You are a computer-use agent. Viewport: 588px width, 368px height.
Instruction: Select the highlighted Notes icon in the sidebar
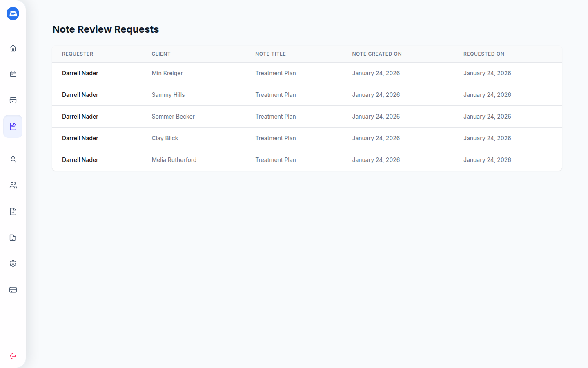pos(13,126)
